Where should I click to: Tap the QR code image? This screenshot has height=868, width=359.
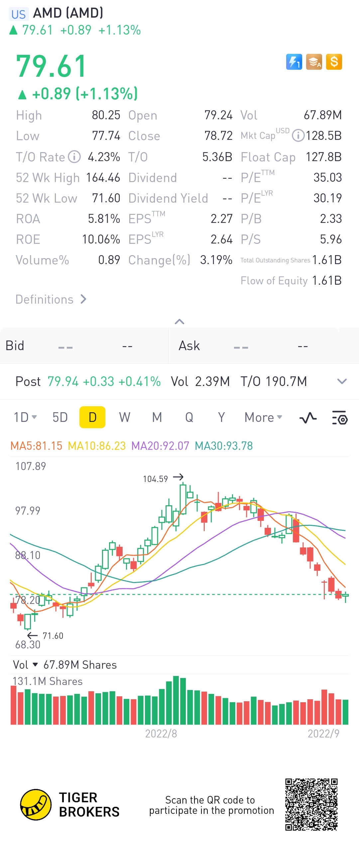311,804
